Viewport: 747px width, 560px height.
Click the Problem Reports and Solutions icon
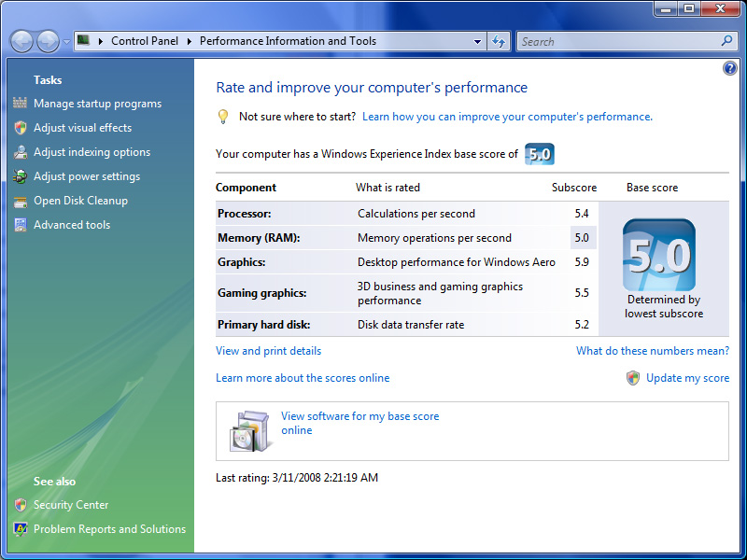tap(20, 529)
